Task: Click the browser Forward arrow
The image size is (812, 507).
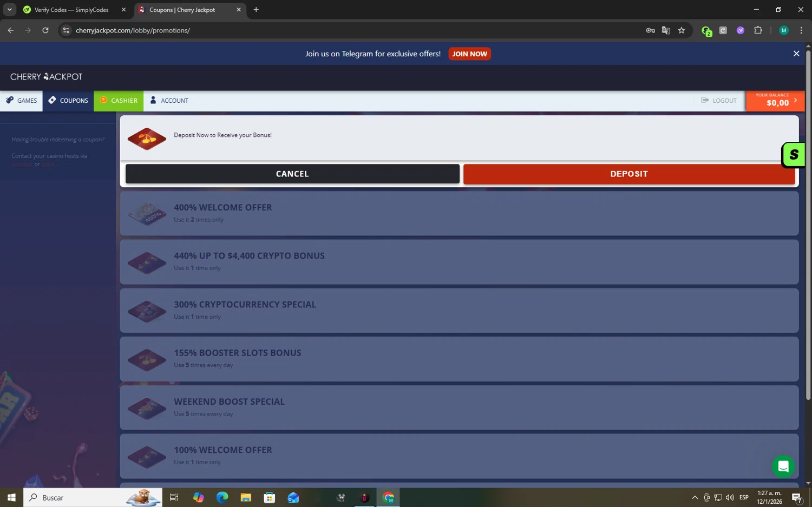Action: [x=28, y=30]
